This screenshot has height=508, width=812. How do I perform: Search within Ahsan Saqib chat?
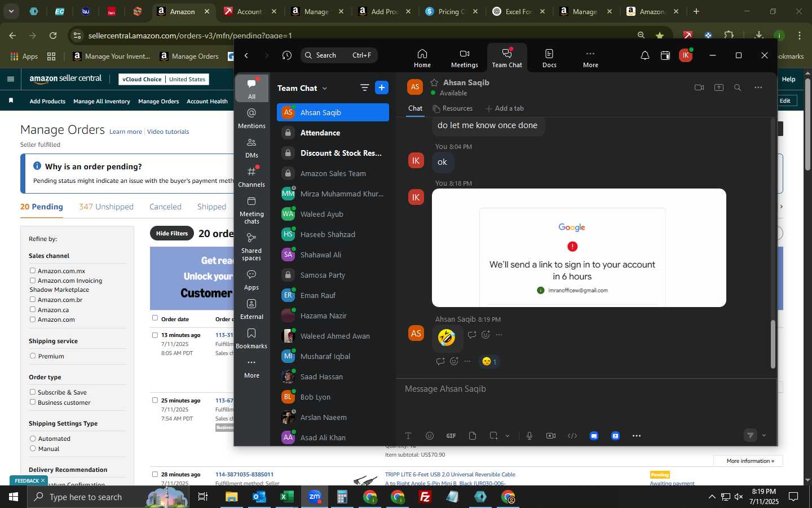coord(738,87)
